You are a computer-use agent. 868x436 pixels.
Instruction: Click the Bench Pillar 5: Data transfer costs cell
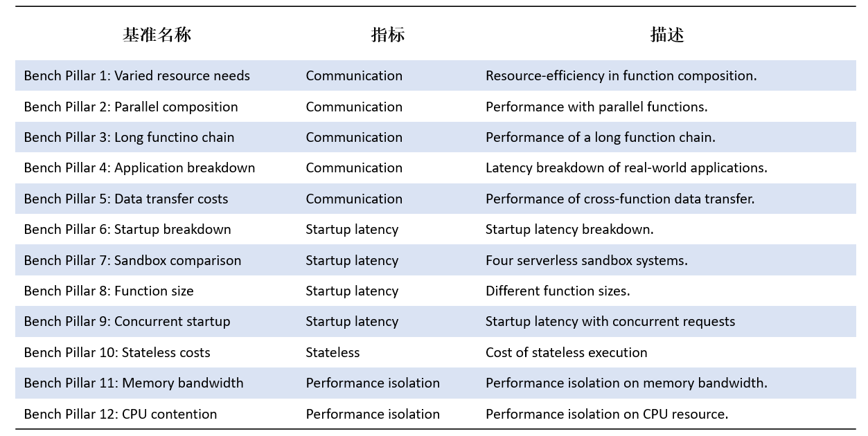point(125,199)
